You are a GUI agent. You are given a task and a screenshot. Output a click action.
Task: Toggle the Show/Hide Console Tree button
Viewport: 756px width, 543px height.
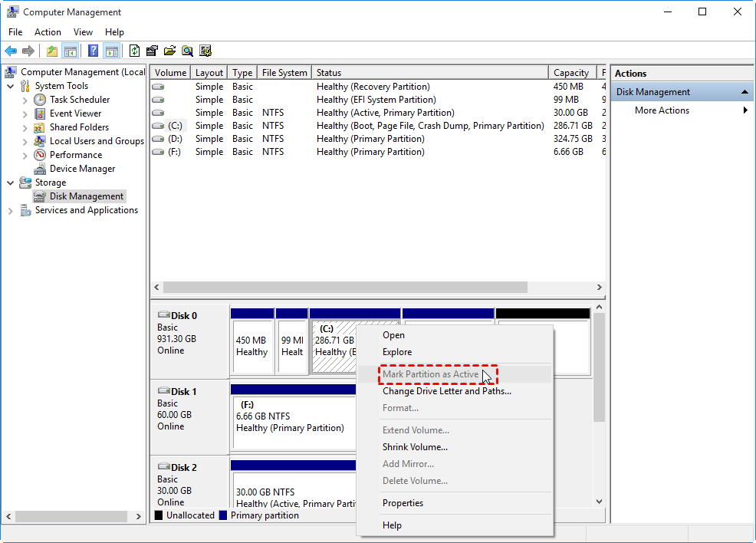tap(71, 51)
